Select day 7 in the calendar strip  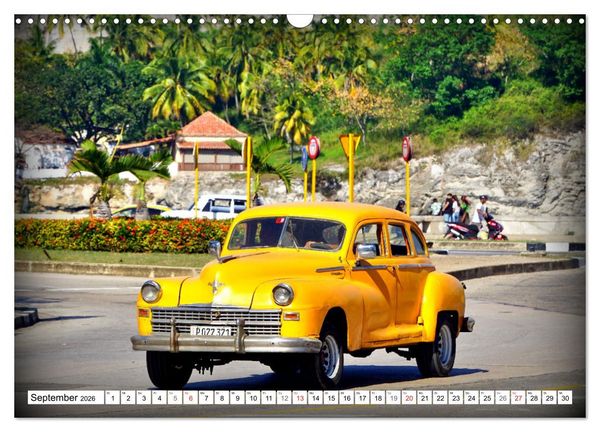coord(206,398)
